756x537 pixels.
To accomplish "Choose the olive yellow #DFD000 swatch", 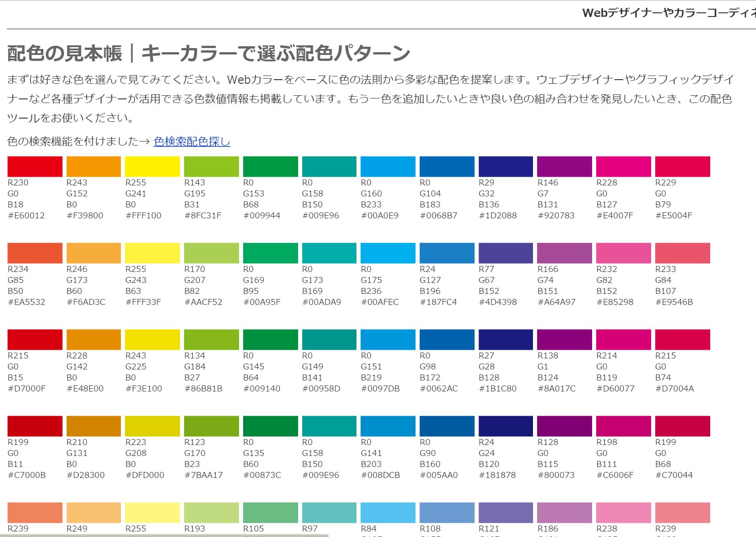I will coord(152,426).
